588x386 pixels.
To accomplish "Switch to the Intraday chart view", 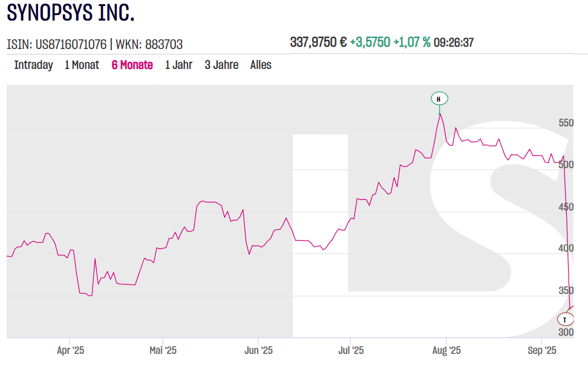I will (33, 65).
